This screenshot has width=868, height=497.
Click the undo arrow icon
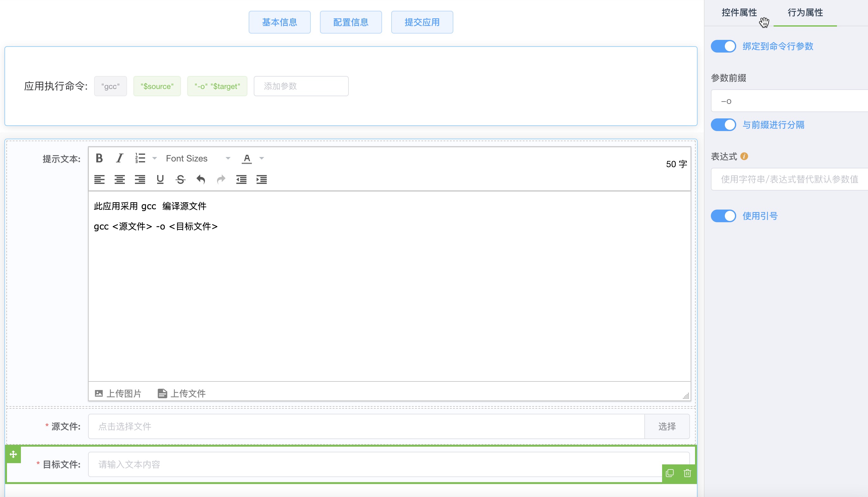click(x=201, y=179)
